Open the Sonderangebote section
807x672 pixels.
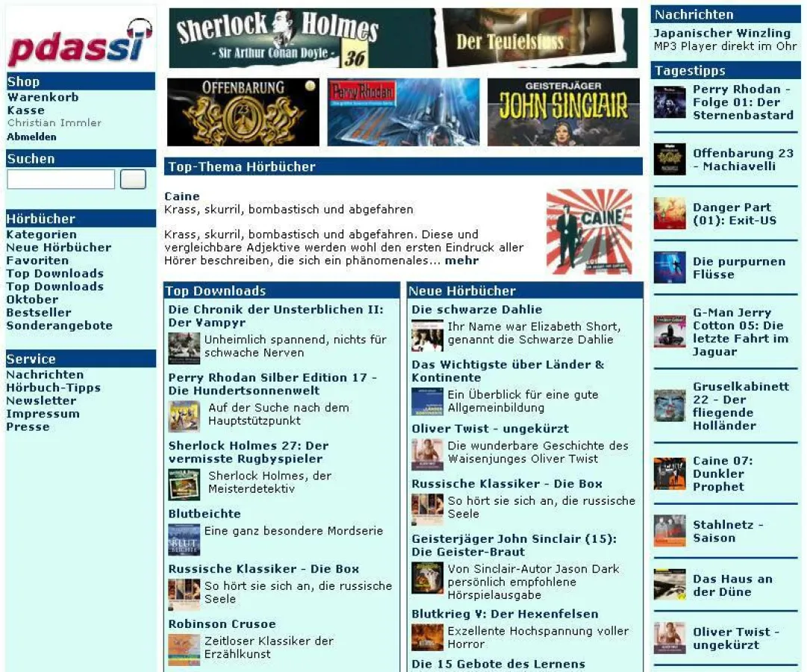59,326
